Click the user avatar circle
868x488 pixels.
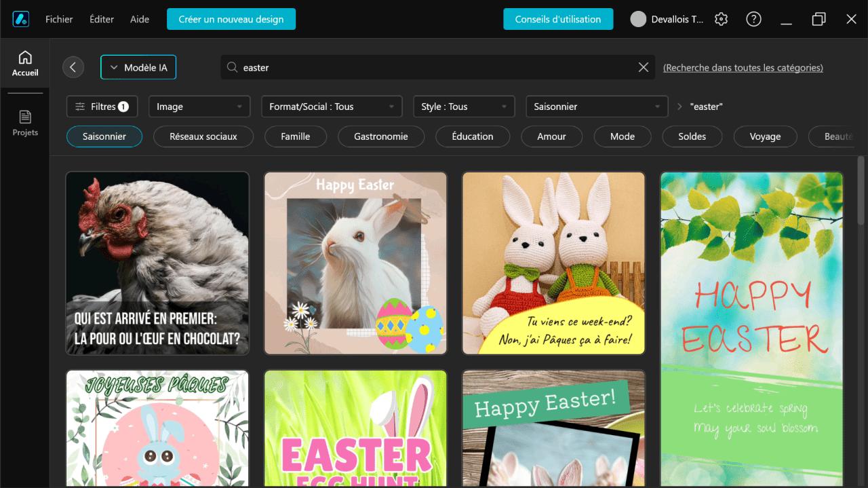[638, 19]
